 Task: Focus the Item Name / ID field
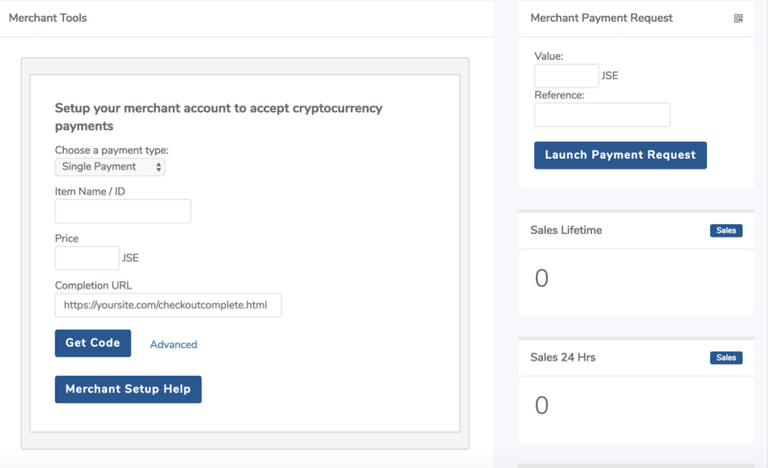123,211
